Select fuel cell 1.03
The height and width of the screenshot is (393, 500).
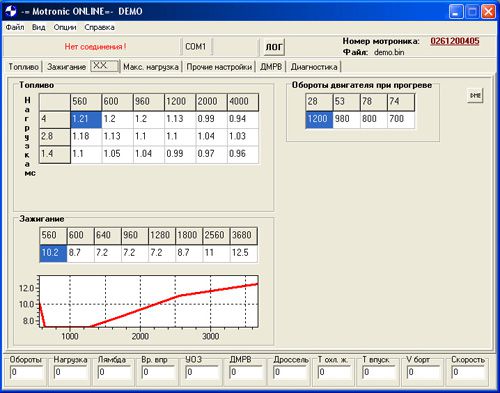[x=243, y=137]
